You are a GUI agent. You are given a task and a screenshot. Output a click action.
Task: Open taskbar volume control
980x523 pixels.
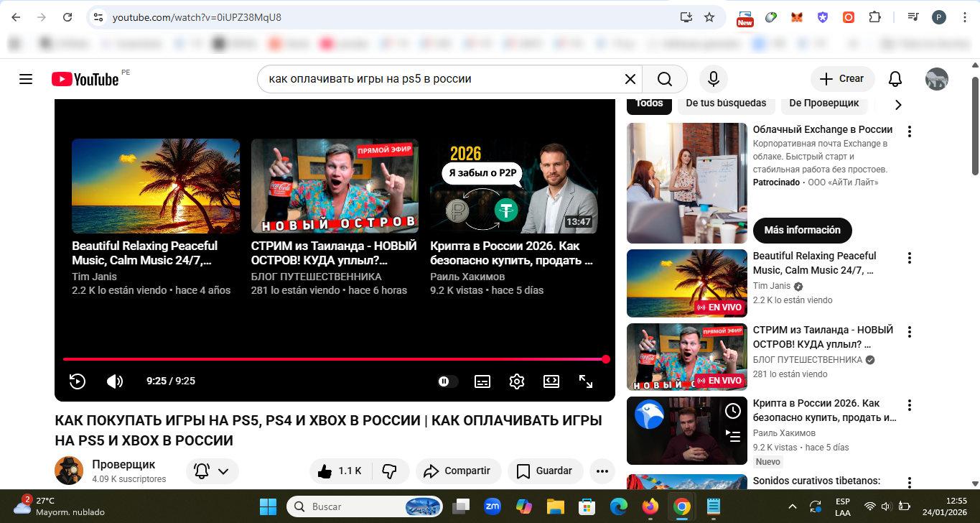coord(886,506)
